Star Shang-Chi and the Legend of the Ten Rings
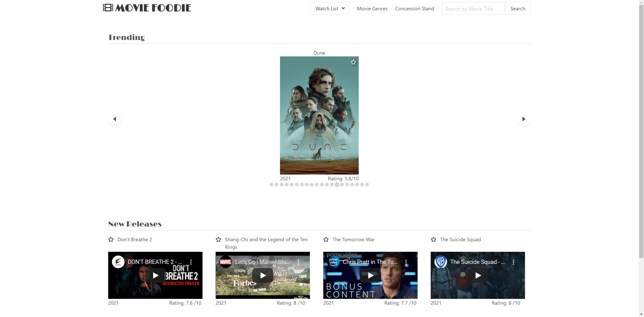 tap(218, 239)
